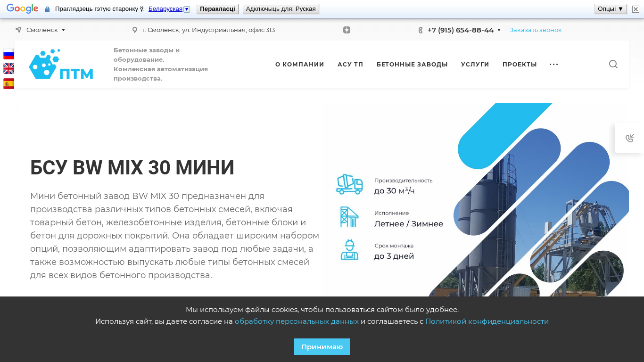Click the Google Translate logo
Image resolution: width=644 pixels, height=362 pixels.
(22, 9)
